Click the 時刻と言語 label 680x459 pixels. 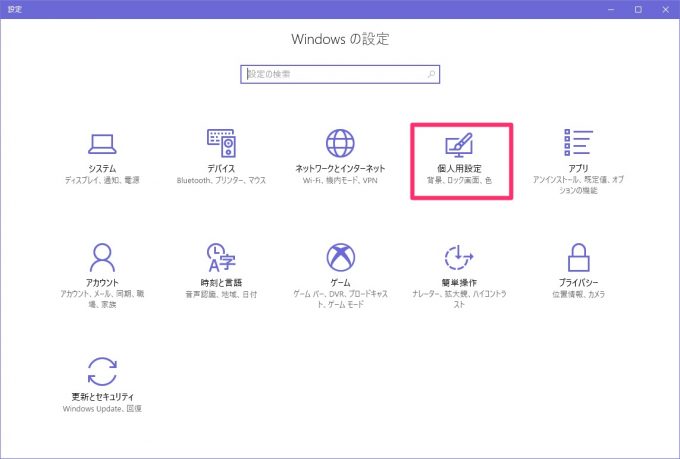221,282
